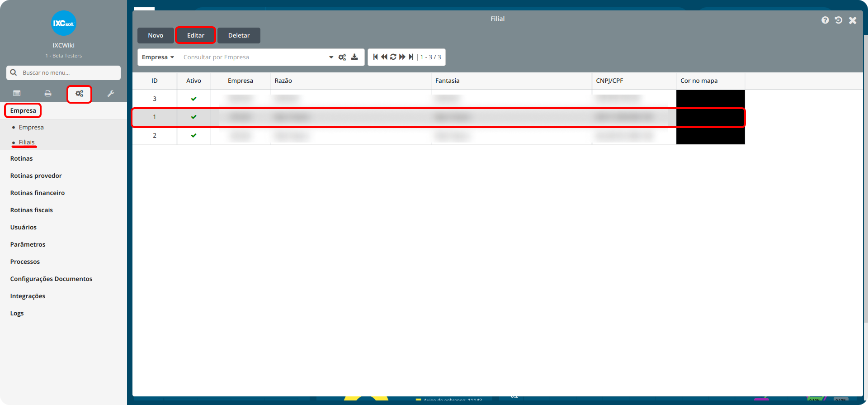Viewport: 868px width, 405px height.
Task: Open the history clock icon in Filial window
Action: coord(839,20)
